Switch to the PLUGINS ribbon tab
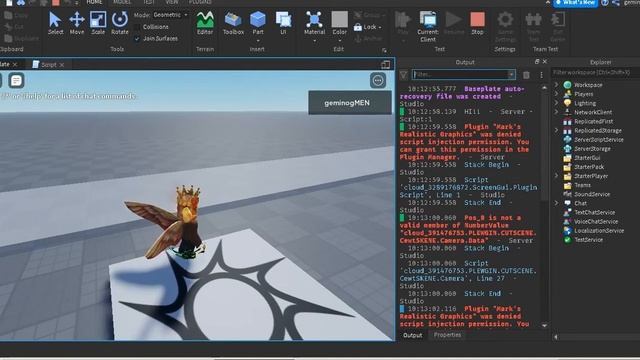Image resolution: width=640 pixels, height=360 pixels. click(200, 2)
